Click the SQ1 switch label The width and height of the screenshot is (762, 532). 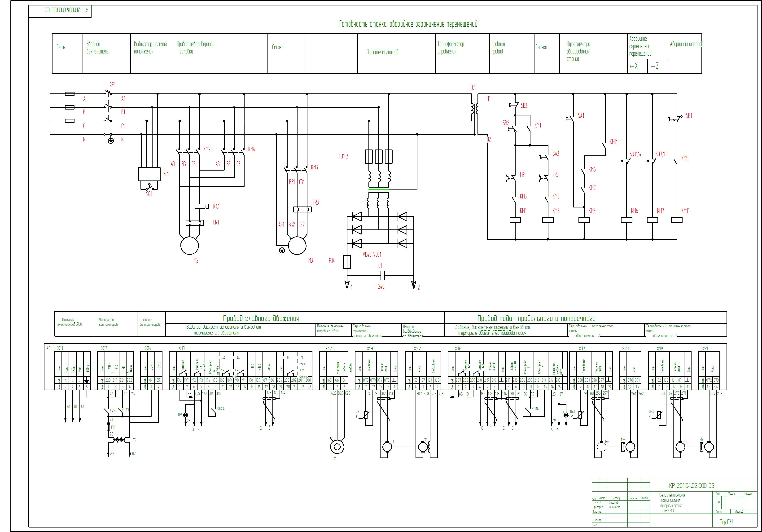point(149,194)
